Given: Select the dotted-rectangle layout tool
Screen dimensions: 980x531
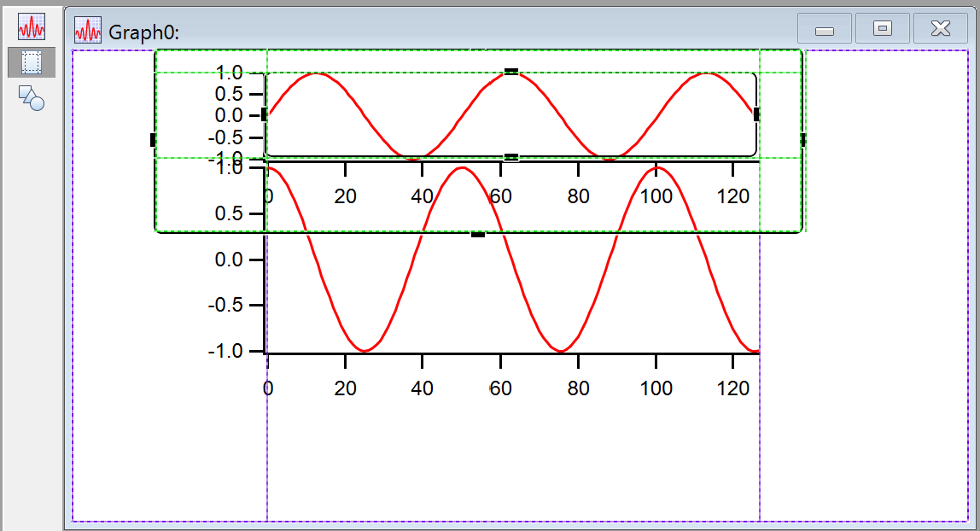Looking at the screenshot, I should pyautogui.click(x=32, y=62).
